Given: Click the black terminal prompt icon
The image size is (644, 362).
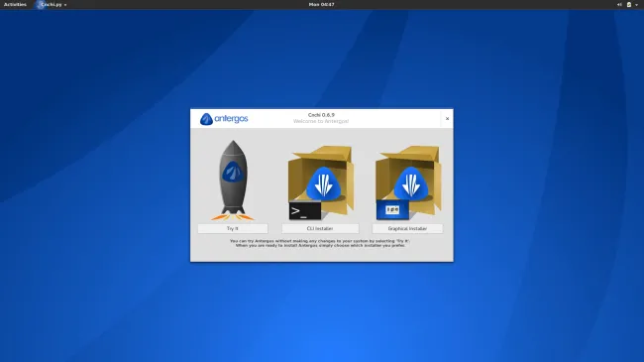Looking at the screenshot, I should coord(305,210).
